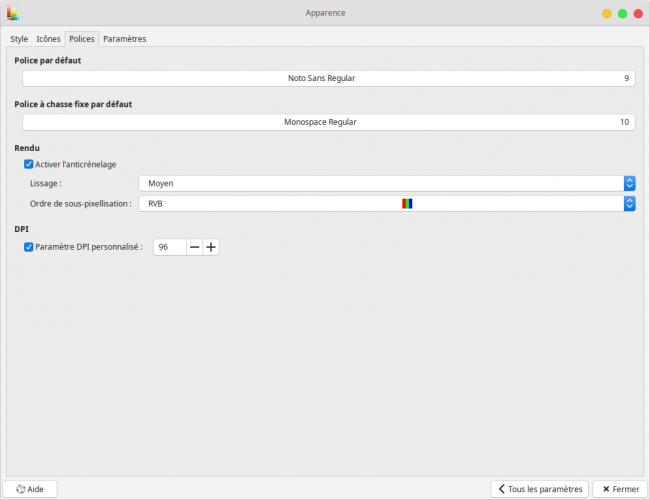
Task: Click the Apparence app icon in title bar
Action: [x=13, y=13]
